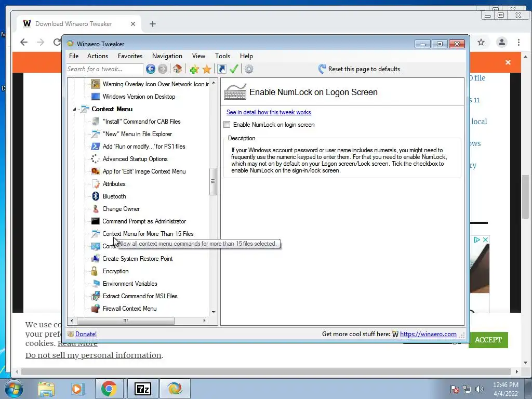Viewport: 532px width, 399px height.
Task: Close the Download Winaero Tweaker browser tab
Action: [x=133, y=24]
